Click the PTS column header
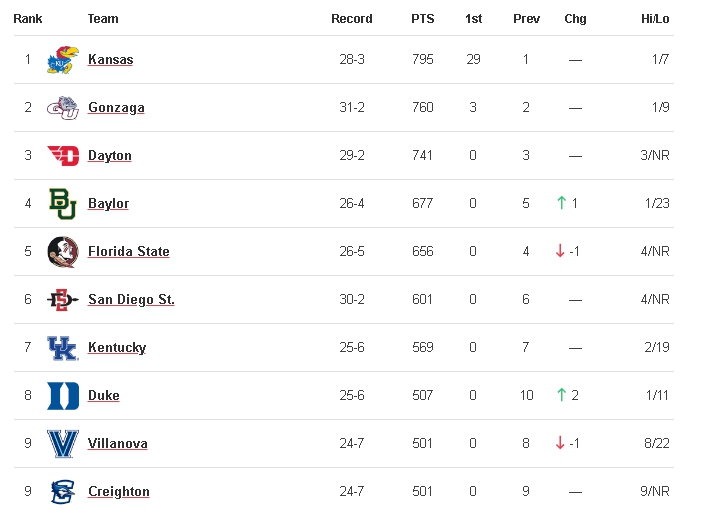This screenshot has height=511, width=712. pyautogui.click(x=422, y=19)
